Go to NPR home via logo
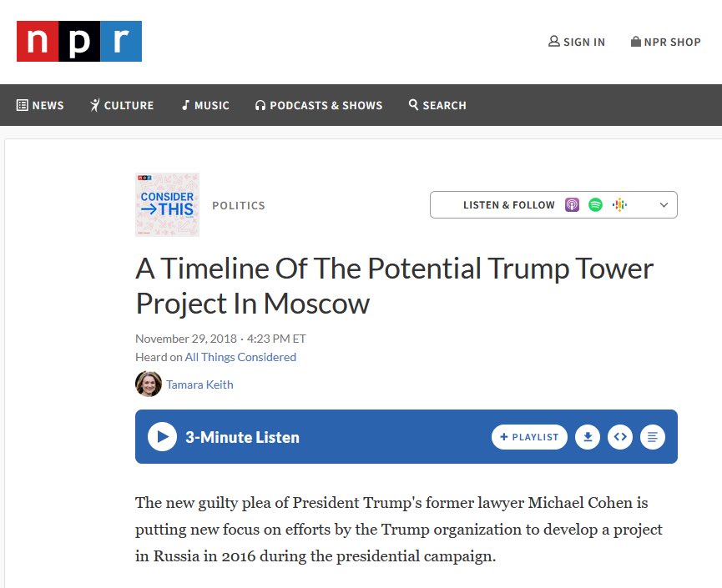This screenshot has height=588, width=722. click(x=79, y=41)
